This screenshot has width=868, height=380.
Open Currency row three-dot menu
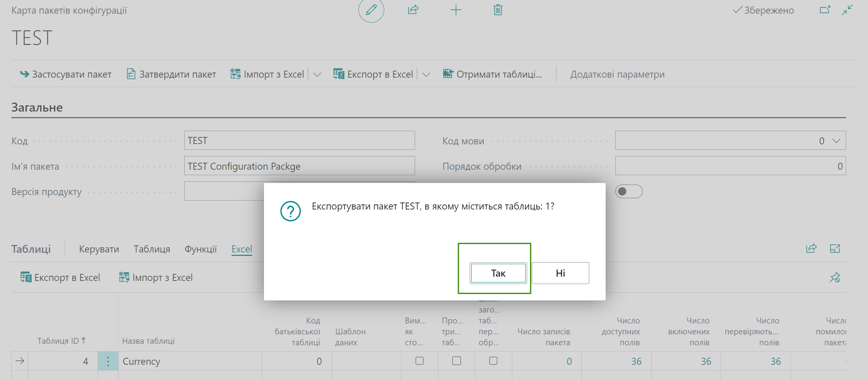[x=108, y=361]
